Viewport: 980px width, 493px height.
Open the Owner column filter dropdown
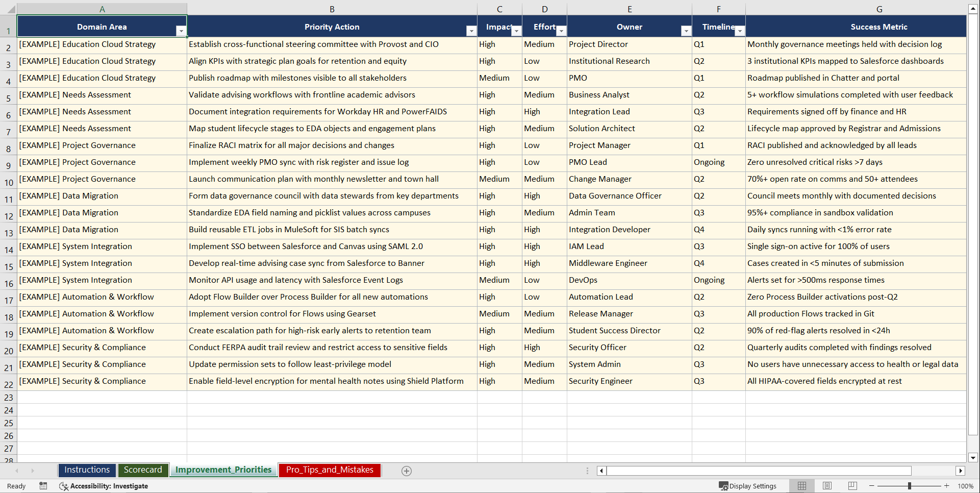click(x=686, y=31)
